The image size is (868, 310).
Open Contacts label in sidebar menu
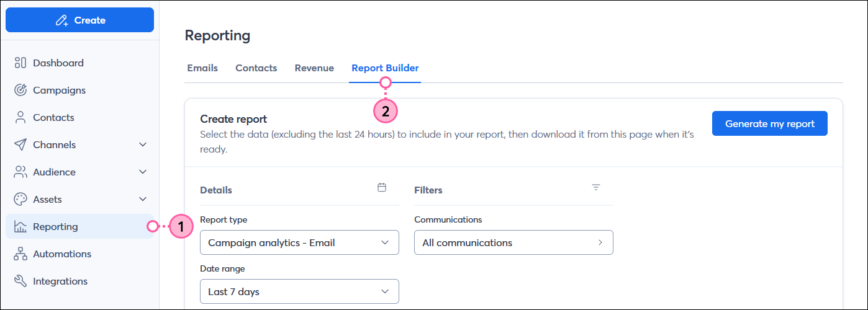coord(53,117)
